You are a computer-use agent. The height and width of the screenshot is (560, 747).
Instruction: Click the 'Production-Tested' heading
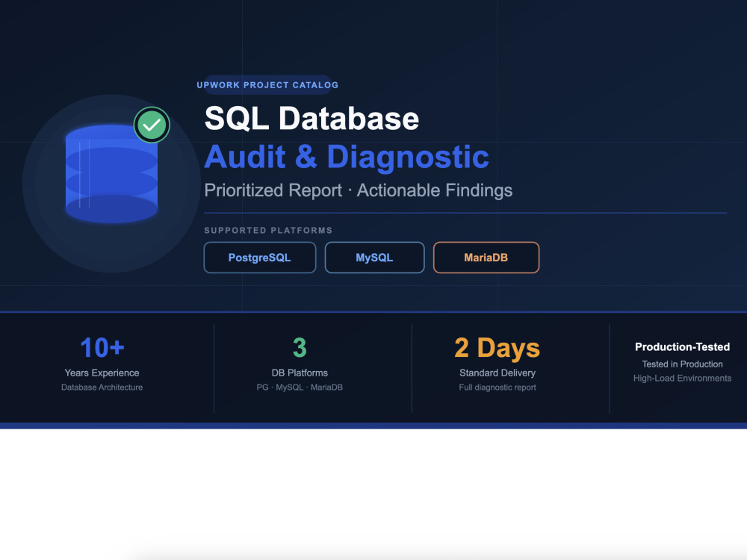682,347
